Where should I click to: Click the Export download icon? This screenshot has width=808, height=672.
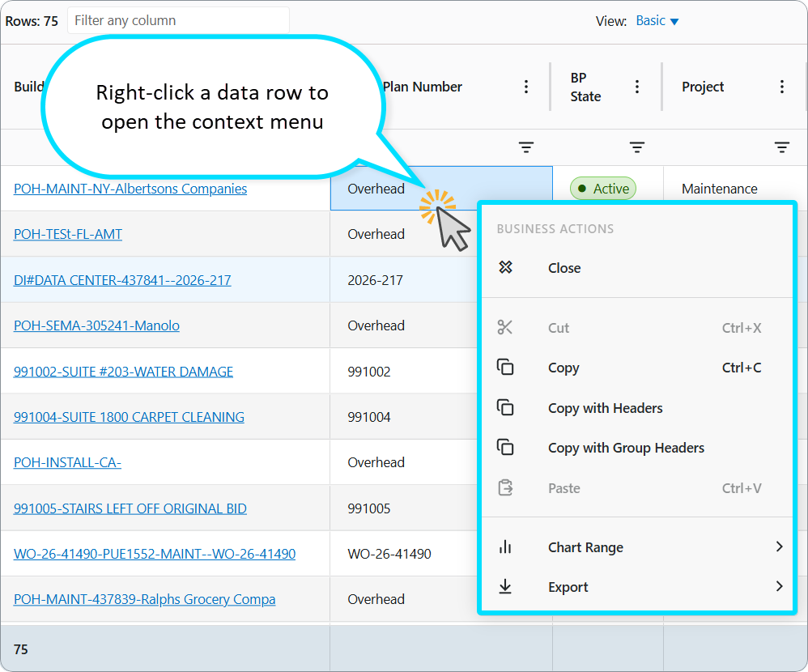(x=505, y=586)
